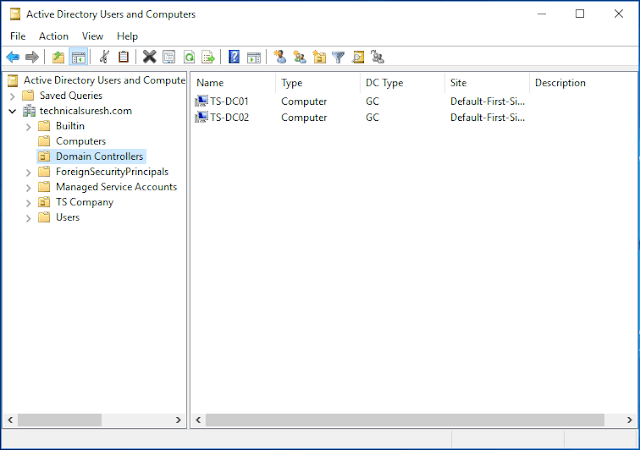Open the Help menu
Image resolution: width=640 pixels, height=450 pixels.
click(127, 36)
